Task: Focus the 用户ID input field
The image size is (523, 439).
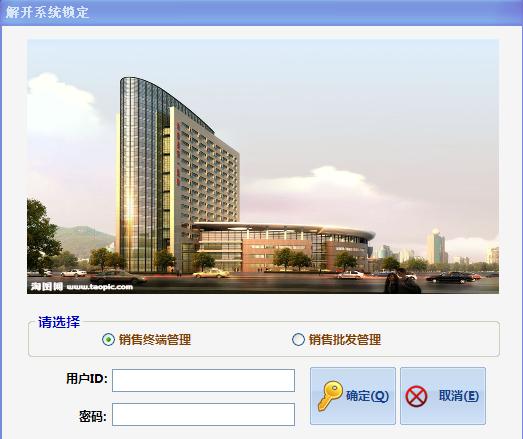Action: [203, 380]
